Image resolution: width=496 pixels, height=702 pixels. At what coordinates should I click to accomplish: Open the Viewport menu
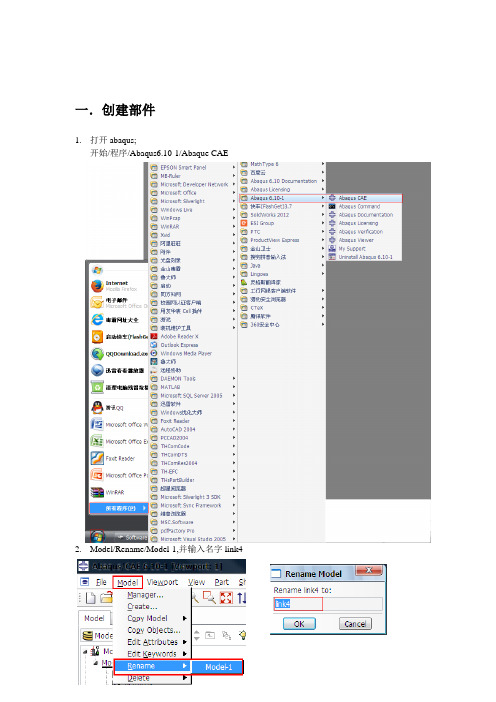(x=162, y=582)
